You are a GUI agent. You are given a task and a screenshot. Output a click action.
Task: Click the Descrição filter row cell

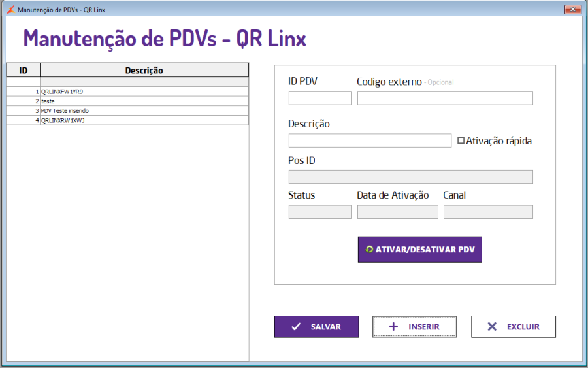coord(144,82)
